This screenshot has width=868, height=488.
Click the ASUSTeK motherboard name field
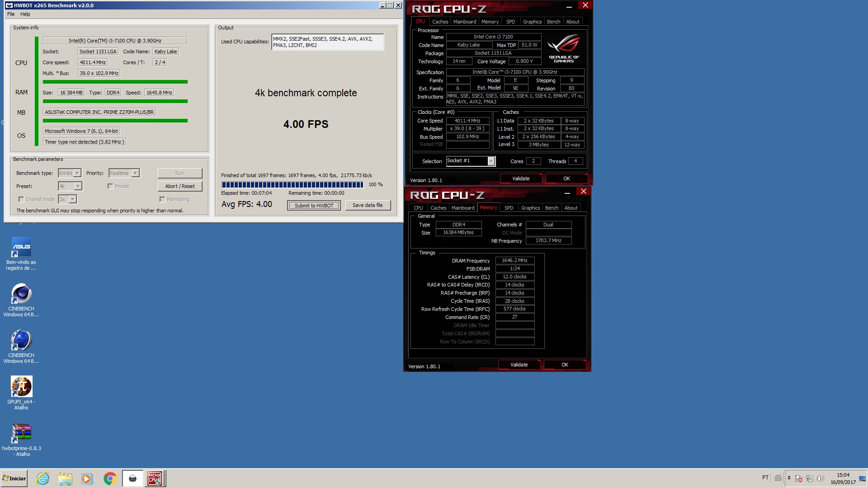[99, 112]
